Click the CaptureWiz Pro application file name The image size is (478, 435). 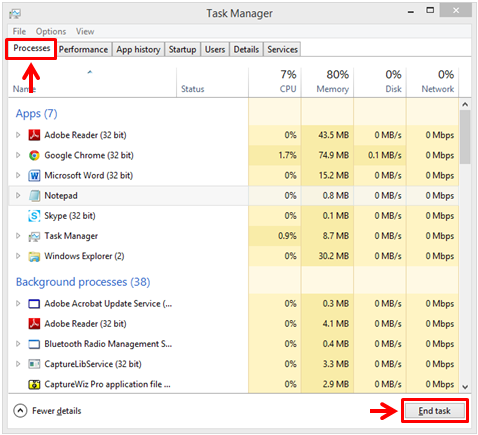coord(107,384)
